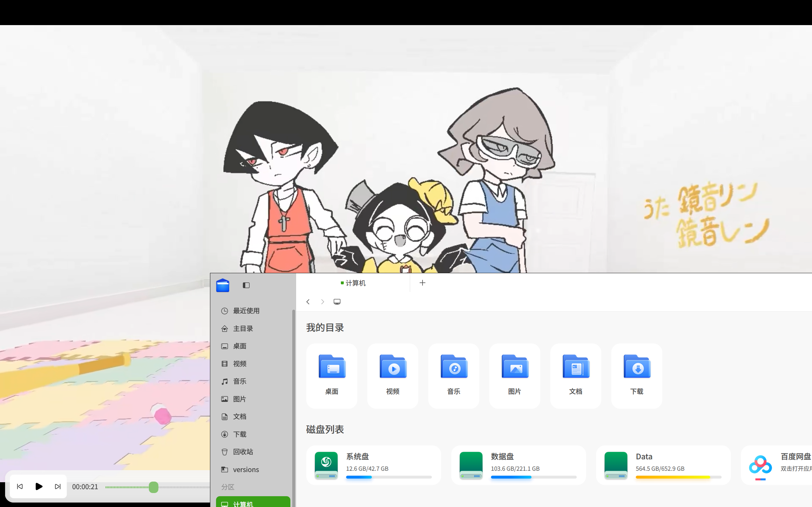
Task: Select 桌面 in the sidebar
Action: 253,346
